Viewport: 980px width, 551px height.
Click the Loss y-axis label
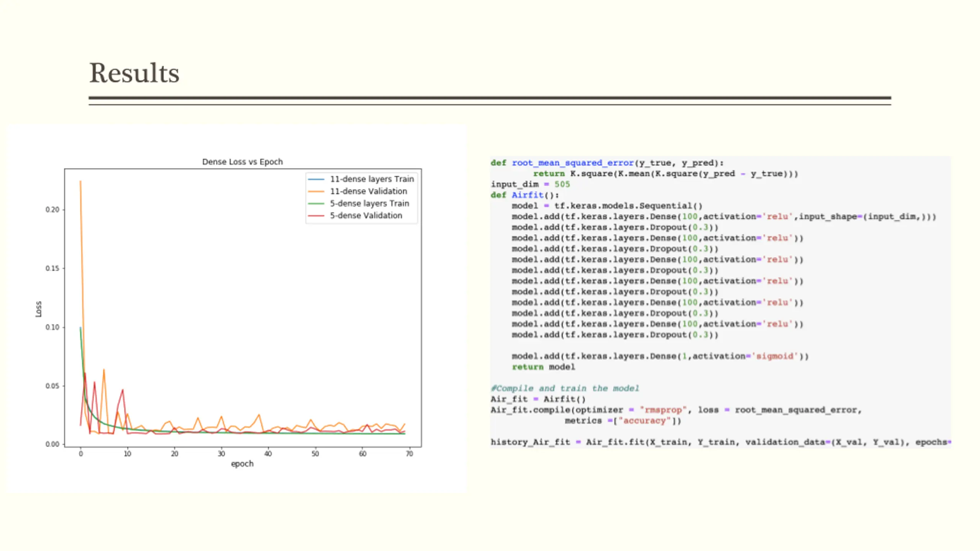click(38, 309)
